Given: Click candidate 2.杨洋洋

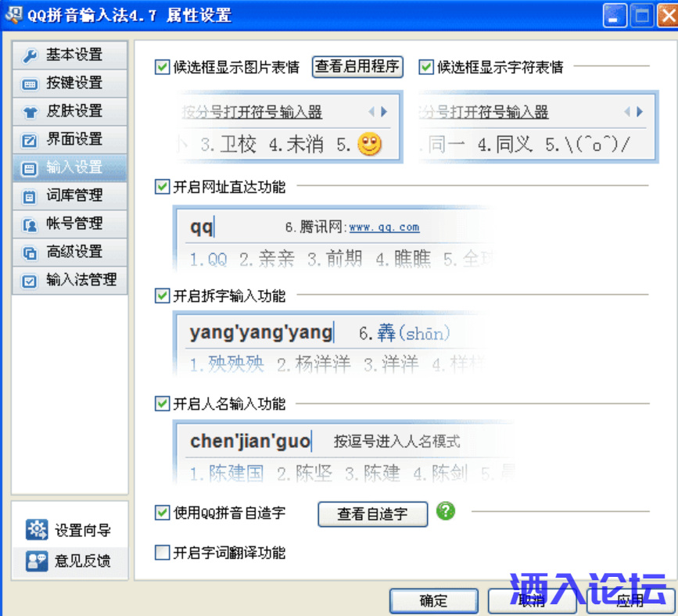Looking at the screenshot, I should 314,364.
